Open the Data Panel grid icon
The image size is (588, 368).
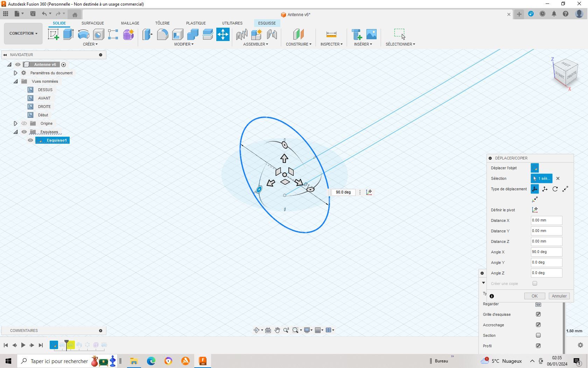pos(6,14)
